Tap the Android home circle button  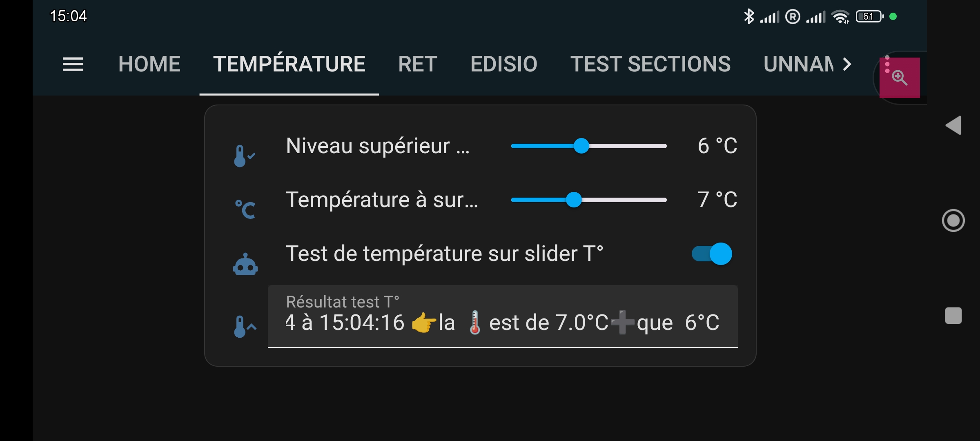pos(953,220)
